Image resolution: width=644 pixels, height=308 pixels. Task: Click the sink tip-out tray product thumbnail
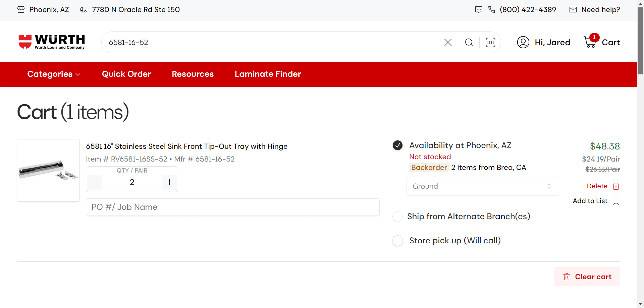[x=48, y=170]
